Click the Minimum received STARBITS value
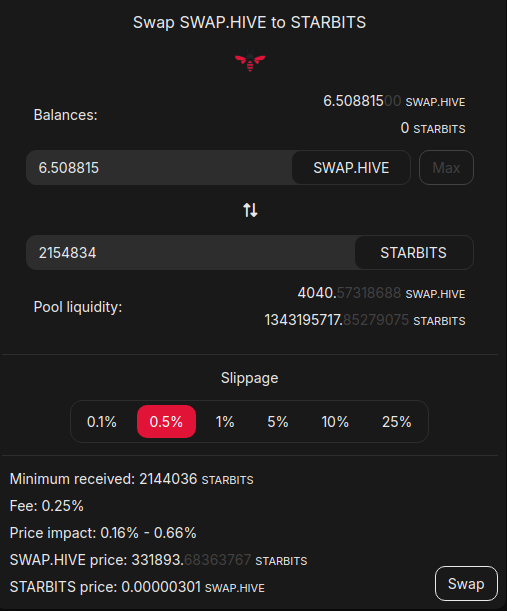Image resolution: width=507 pixels, height=611 pixels. click(x=196, y=479)
